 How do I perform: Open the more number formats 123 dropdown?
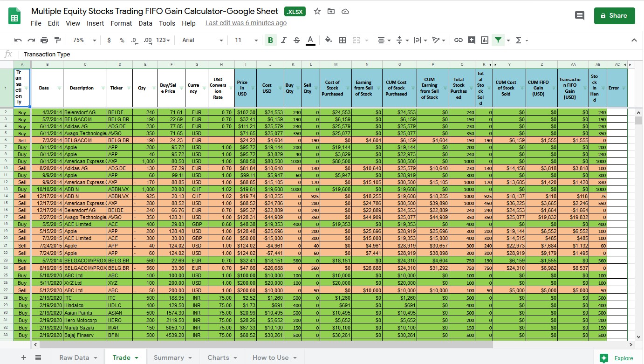tap(163, 40)
